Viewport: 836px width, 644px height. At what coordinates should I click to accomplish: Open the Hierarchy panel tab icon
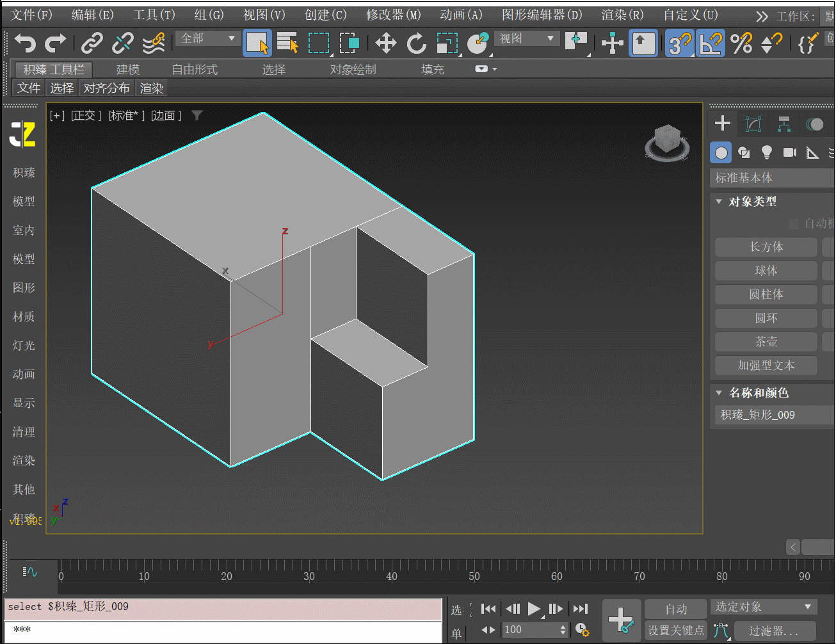click(784, 124)
